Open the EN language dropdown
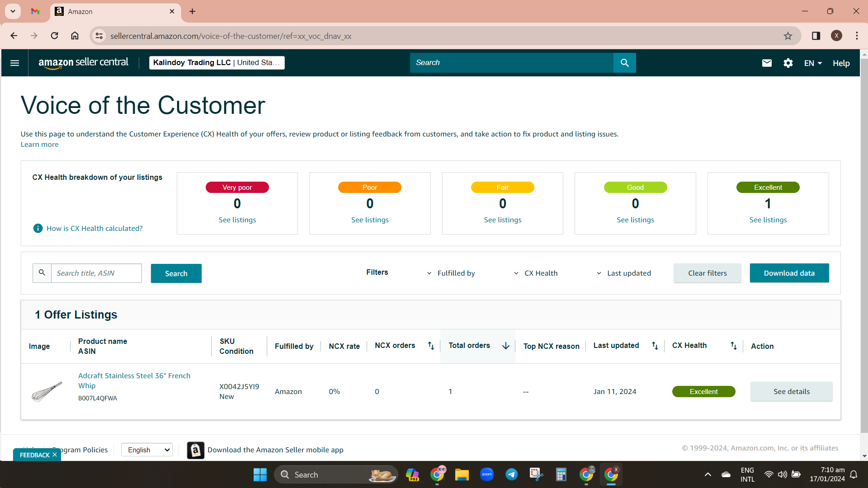The width and height of the screenshot is (868, 488). (x=813, y=63)
